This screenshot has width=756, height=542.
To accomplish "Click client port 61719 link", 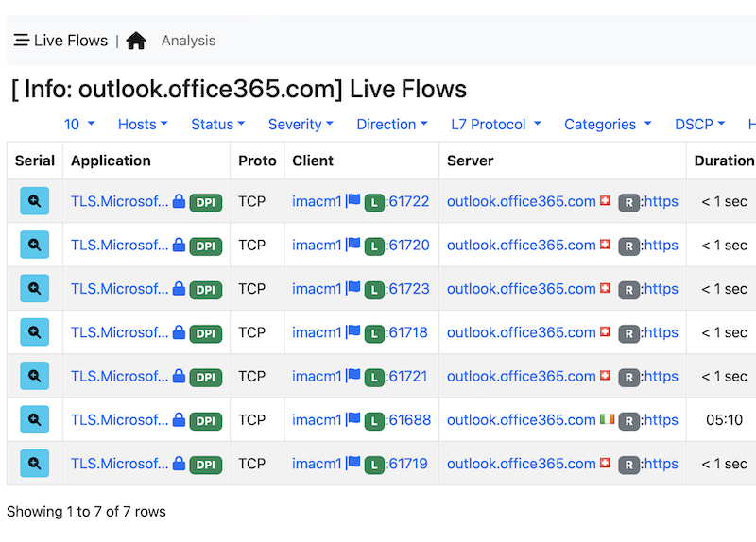I will click(x=408, y=464).
